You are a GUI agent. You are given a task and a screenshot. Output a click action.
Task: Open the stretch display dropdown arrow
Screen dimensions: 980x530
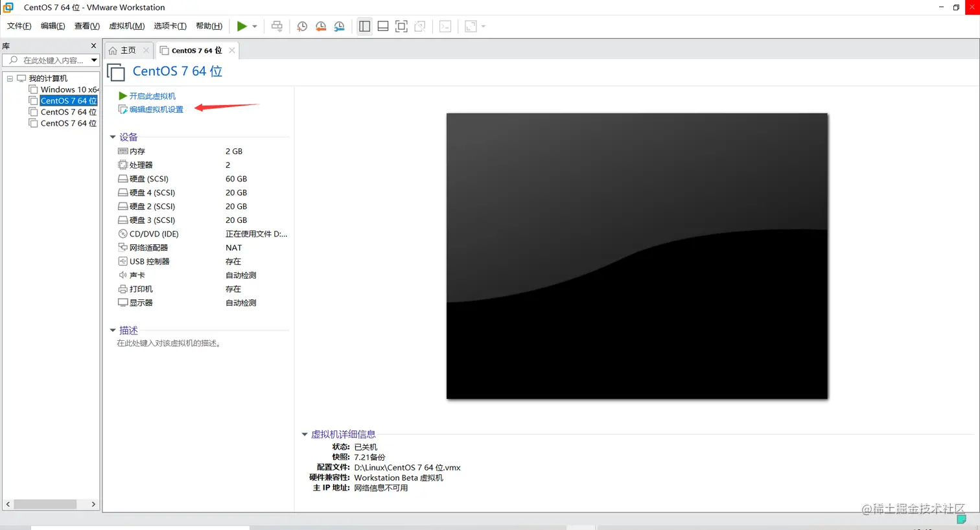coord(484,27)
